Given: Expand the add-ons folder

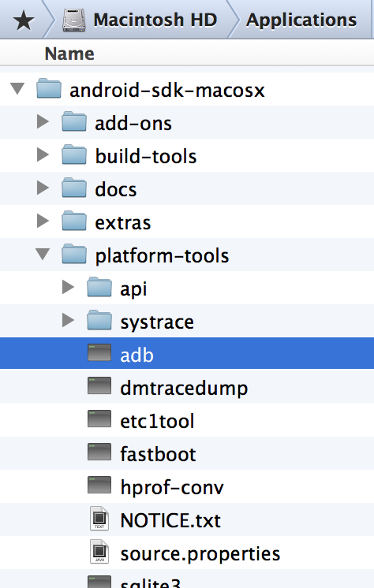Looking at the screenshot, I should tap(43, 122).
